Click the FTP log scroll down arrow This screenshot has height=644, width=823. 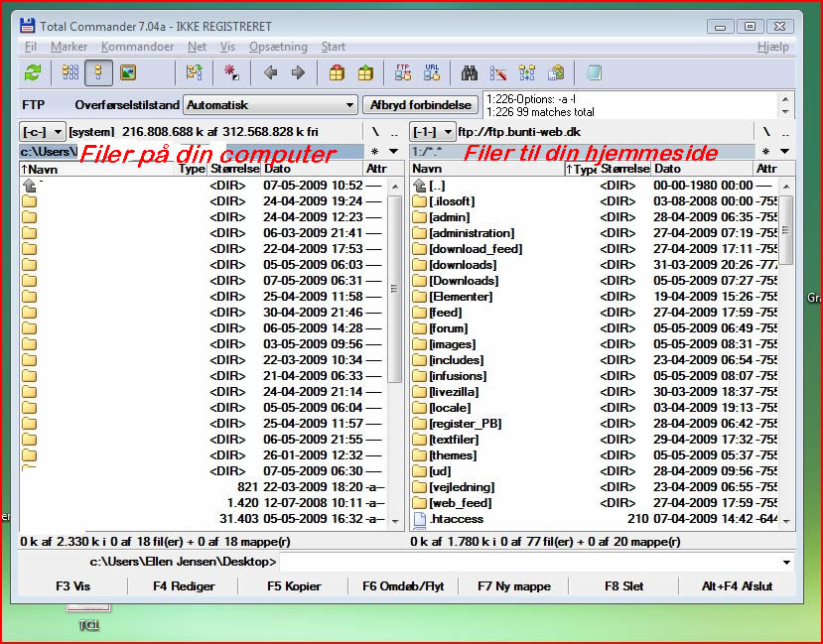pyautogui.click(x=785, y=112)
